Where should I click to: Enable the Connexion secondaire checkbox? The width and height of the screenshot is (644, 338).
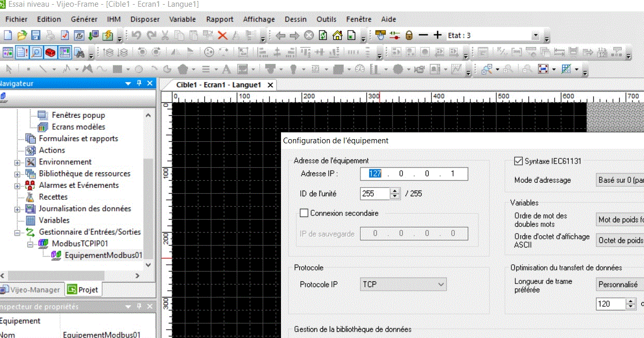tap(304, 213)
